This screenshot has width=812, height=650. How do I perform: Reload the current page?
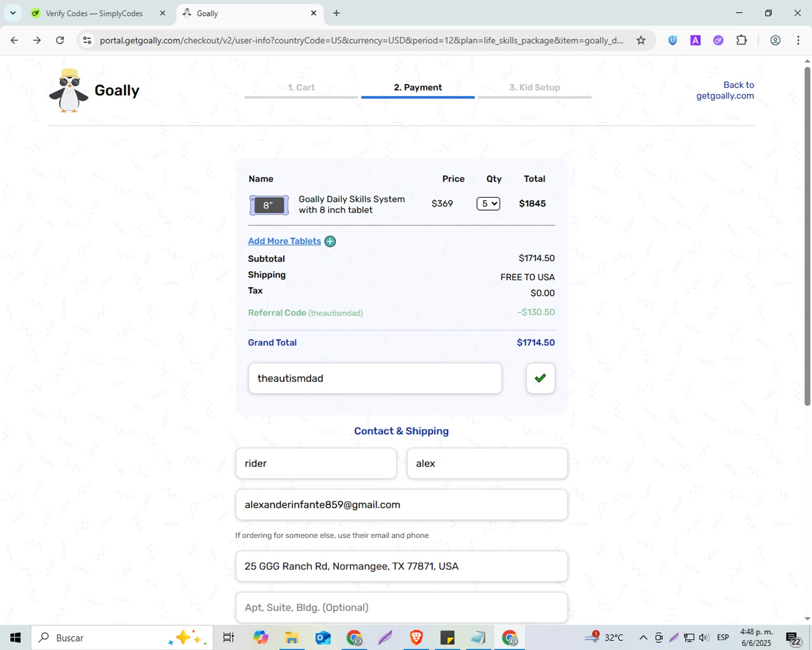click(x=60, y=40)
